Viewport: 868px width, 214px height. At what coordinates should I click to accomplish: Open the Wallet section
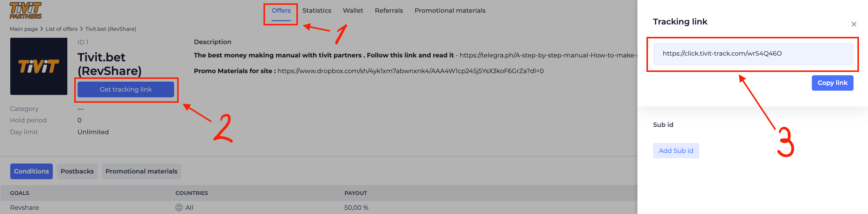pyautogui.click(x=353, y=11)
